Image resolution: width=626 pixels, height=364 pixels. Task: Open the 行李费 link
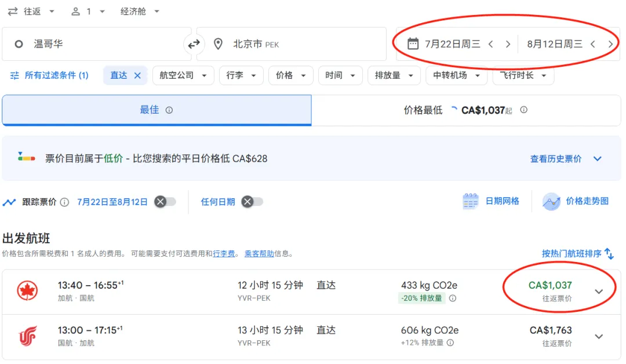[224, 254]
